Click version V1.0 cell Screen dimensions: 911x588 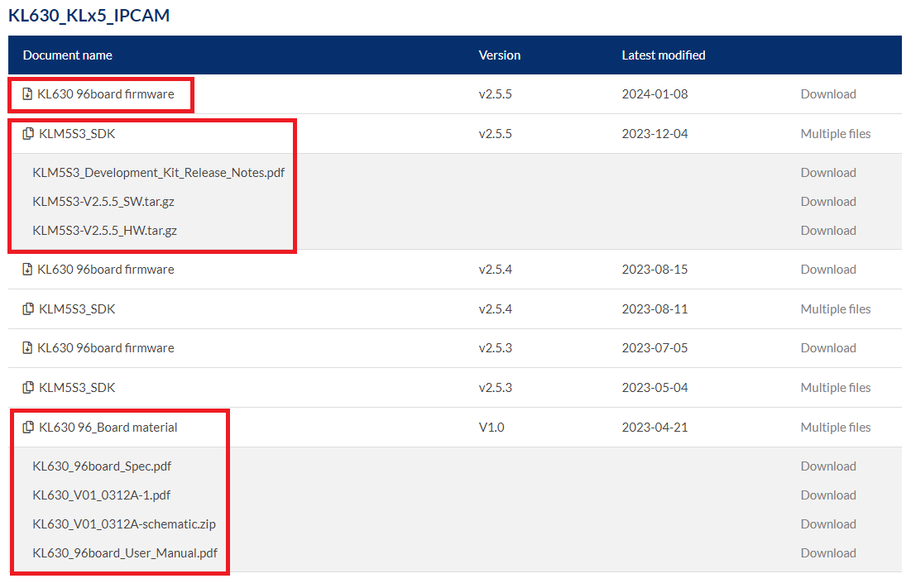[x=491, y=428]
